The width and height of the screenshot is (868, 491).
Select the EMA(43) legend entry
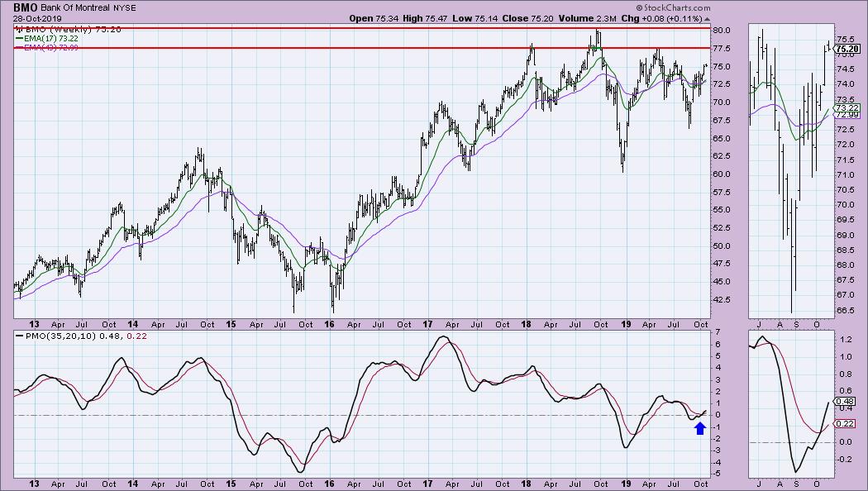[x=47, y=48]
